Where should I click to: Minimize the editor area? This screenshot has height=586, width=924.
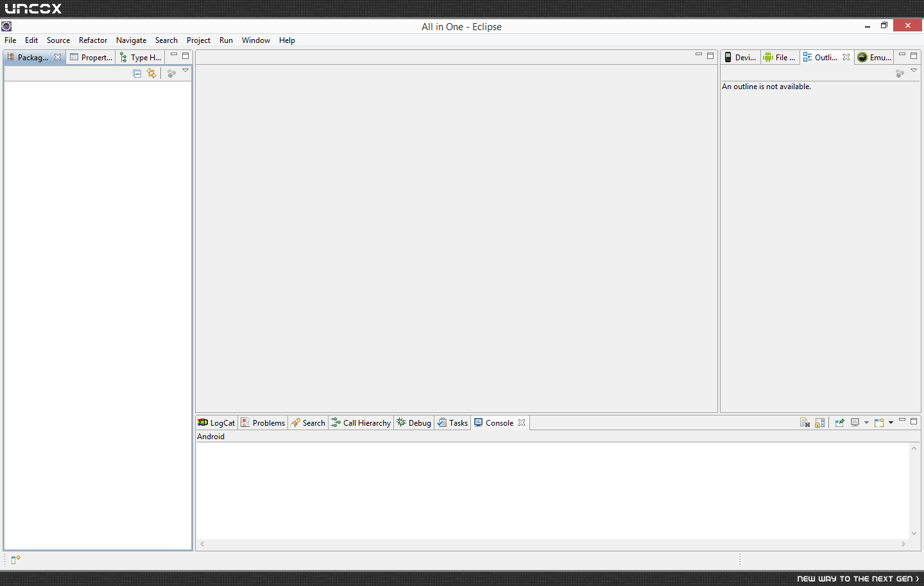[699, 54]
